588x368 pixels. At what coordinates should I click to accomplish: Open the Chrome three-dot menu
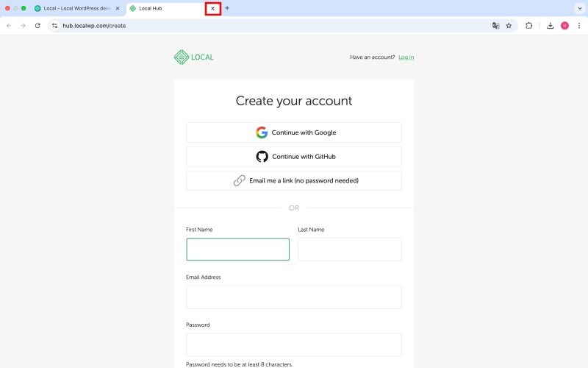(x=579, y=26)
